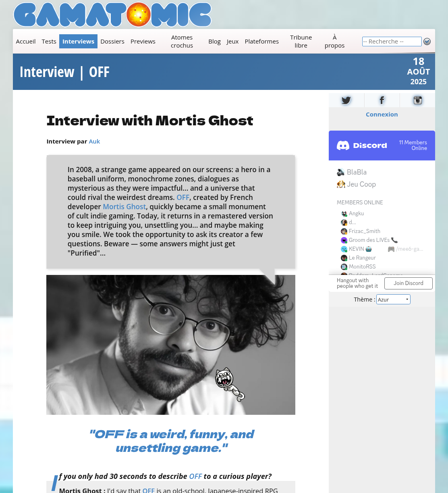The height and width of the screenshot is (493, 448).
Task: Click the Discord logo in the widget header
Action: pos(362,146)
